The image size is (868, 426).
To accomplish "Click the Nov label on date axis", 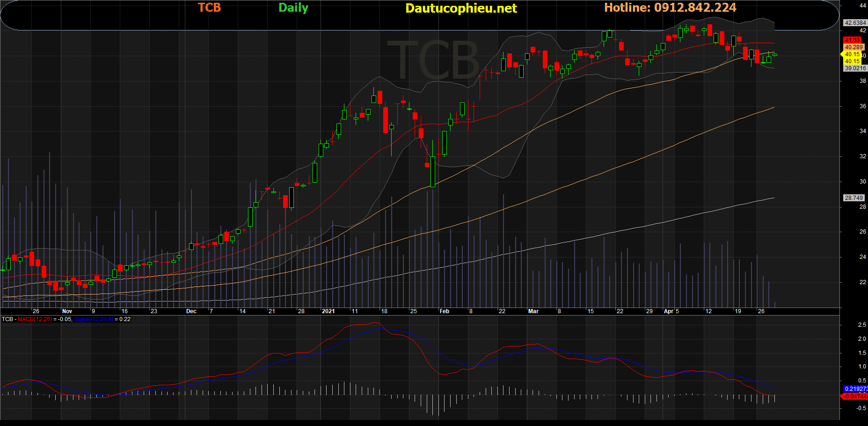I will 67,311.
